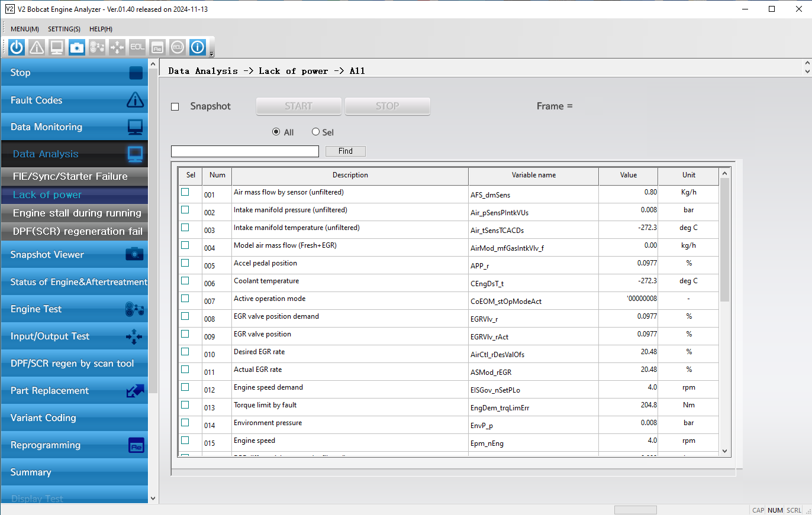Click the Description column header
812x515 pixels.
[350, 176]
